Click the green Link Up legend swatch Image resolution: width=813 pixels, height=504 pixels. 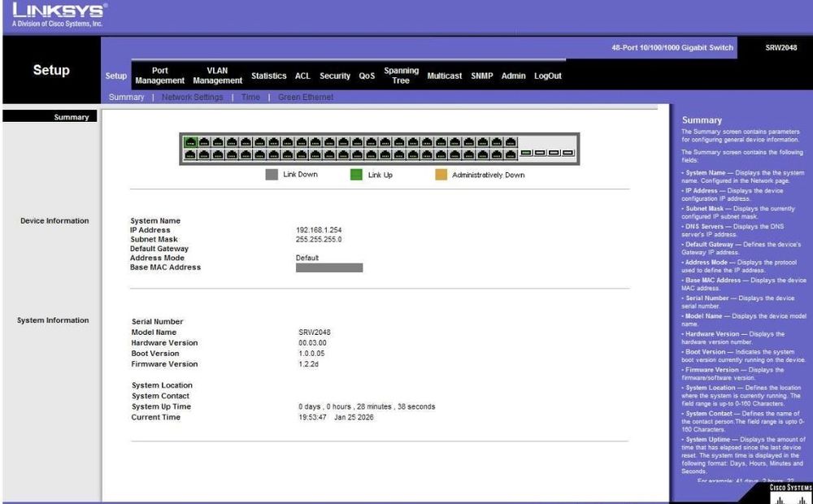tap(356, 175)
